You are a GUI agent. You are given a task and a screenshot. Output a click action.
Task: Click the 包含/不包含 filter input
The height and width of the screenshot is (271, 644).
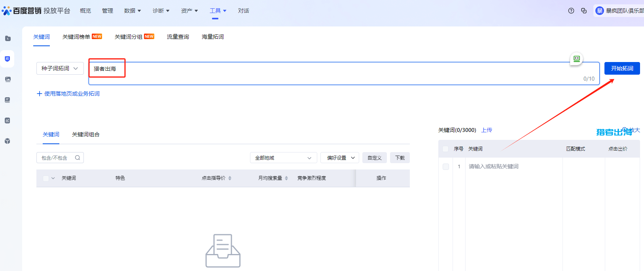(x=60, y=158)
